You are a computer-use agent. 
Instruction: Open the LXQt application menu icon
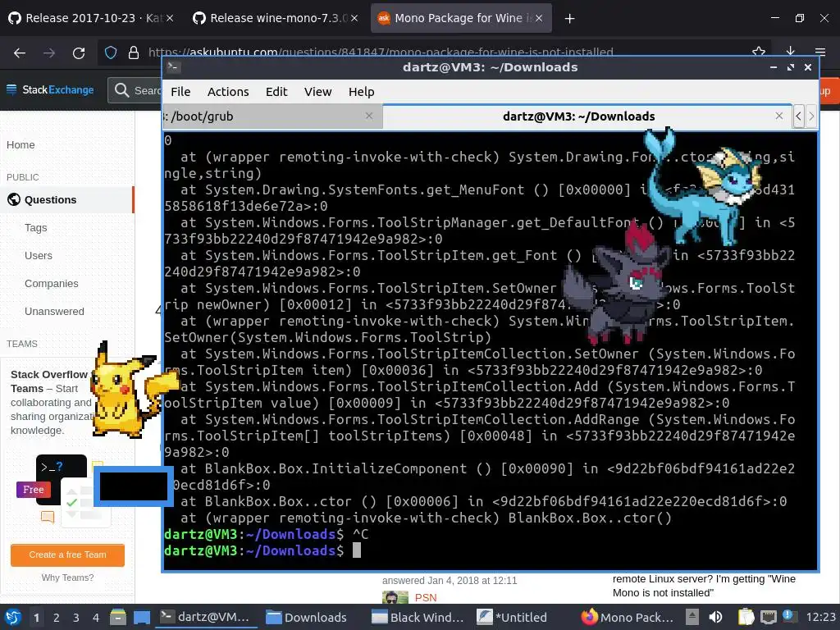click(13, 617)
